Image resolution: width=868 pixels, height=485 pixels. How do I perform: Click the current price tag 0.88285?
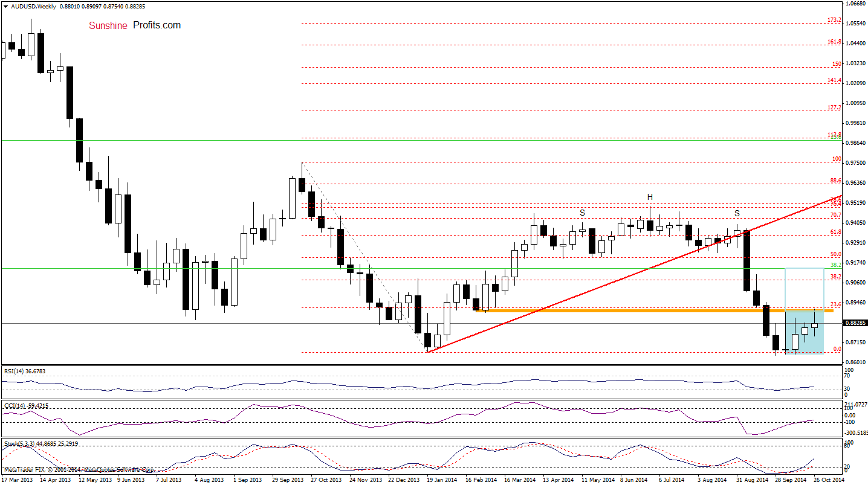pos(856,323)
